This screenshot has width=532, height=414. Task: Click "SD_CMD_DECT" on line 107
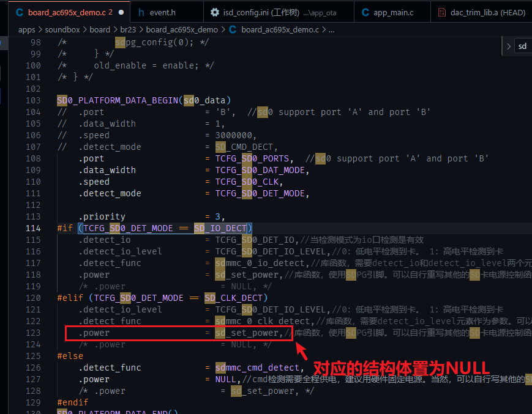244,147
